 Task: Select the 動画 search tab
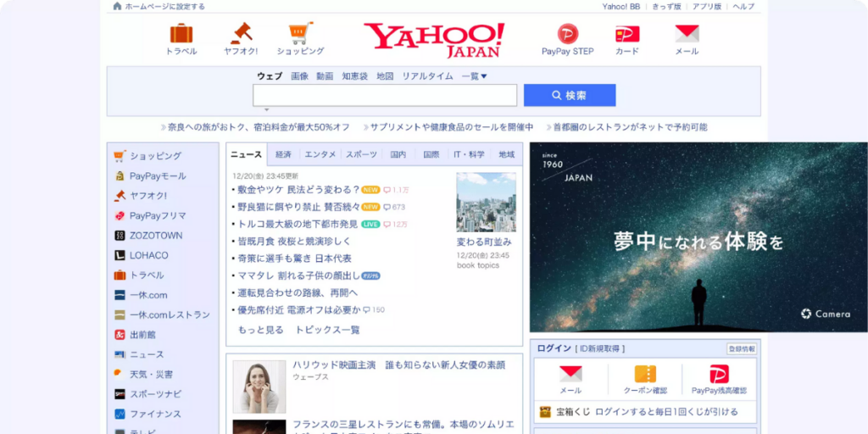(x=325, y=76)
